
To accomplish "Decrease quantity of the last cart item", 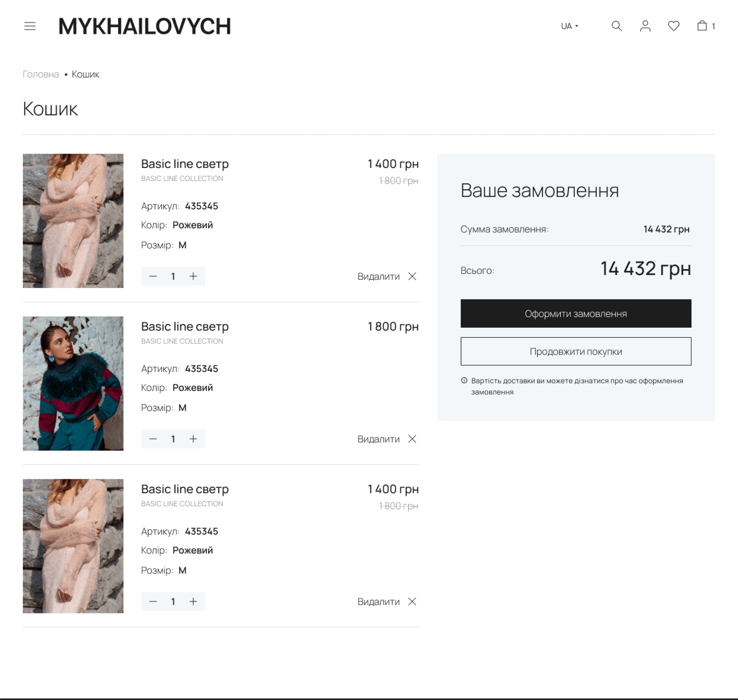I will click(x=153, y=602).
